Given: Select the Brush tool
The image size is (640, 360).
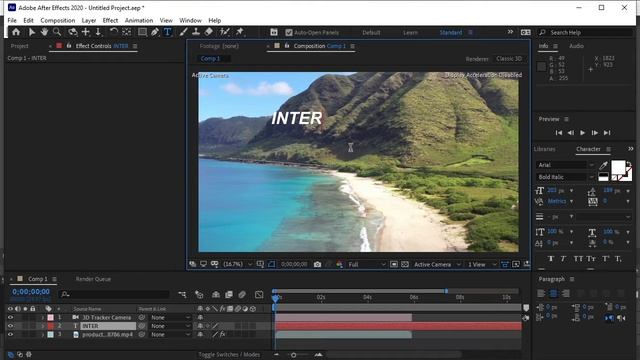Looking at the screenshot, I should click(184, 32).
